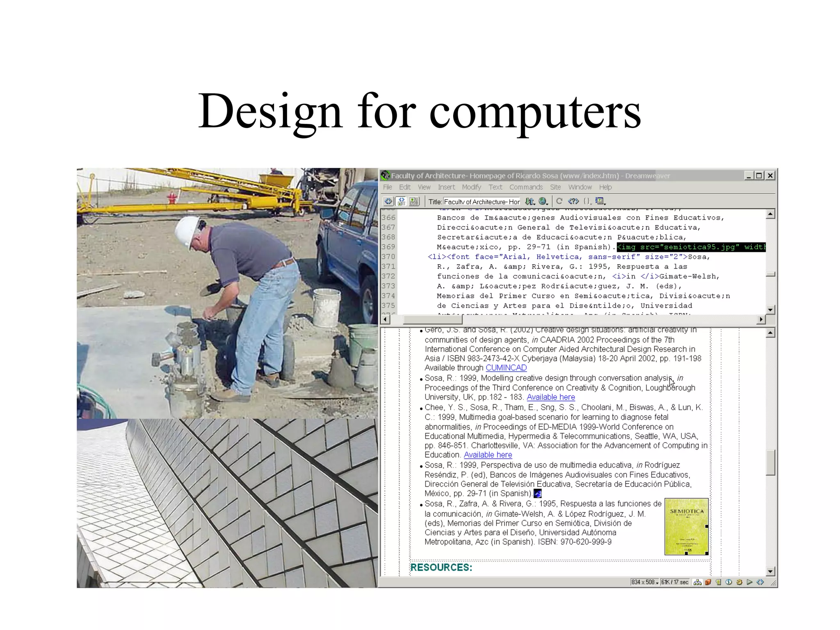Click code line number 375

[x=388, y=306]
